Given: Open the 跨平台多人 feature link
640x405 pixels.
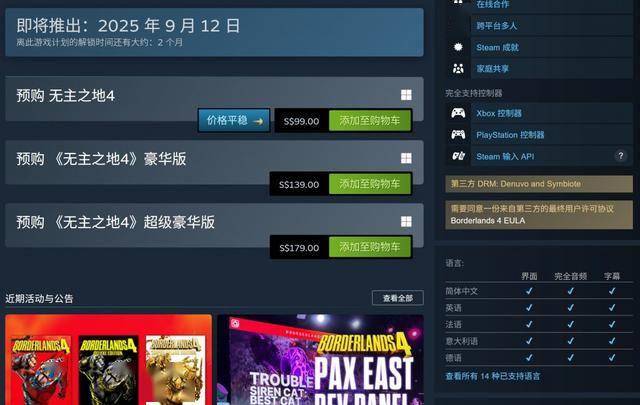Looking at the screenshot, I should pyautogui.click(x=497, y=26).
